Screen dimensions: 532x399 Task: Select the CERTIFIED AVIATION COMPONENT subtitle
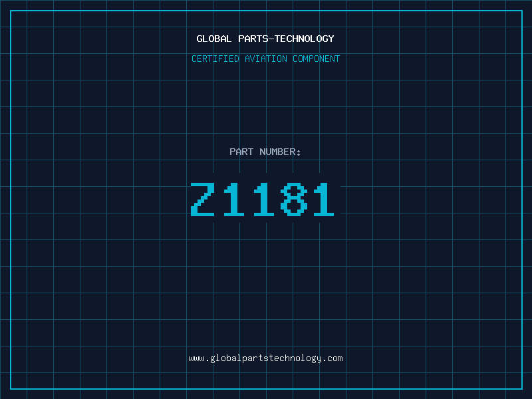(x=265, y=59)
